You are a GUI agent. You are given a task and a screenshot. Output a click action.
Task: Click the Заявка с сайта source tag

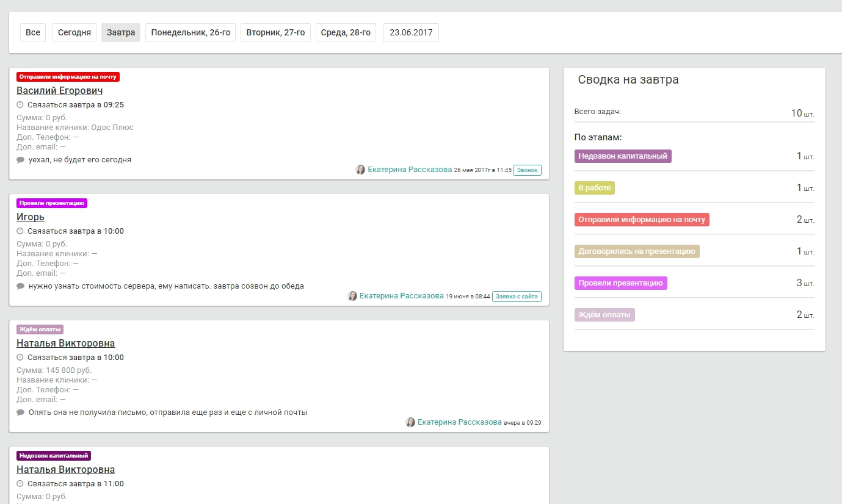coord(517,297)
